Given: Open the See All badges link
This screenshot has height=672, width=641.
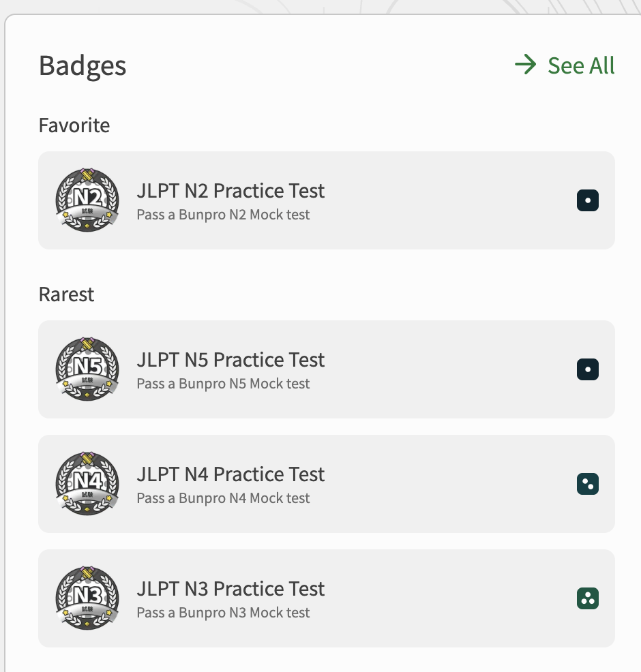Looking at the screenshot, I should pyautogui.click(x=581, y=65).
